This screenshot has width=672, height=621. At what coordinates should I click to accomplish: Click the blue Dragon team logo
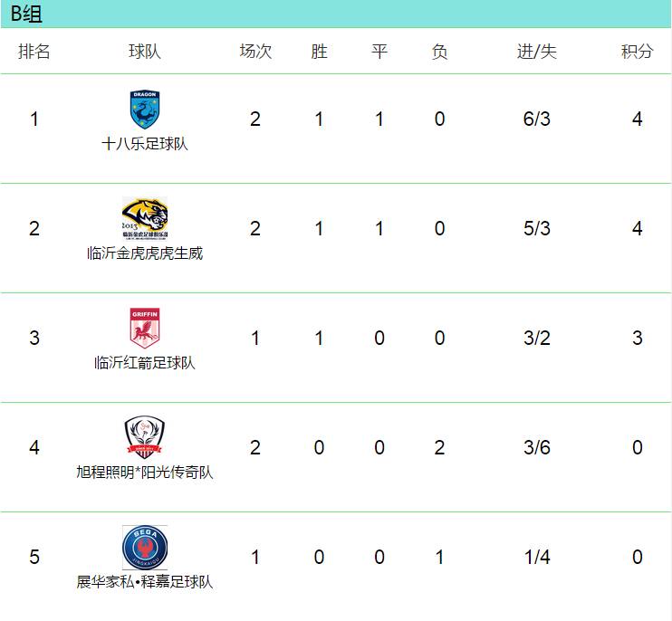click(145, 110)
